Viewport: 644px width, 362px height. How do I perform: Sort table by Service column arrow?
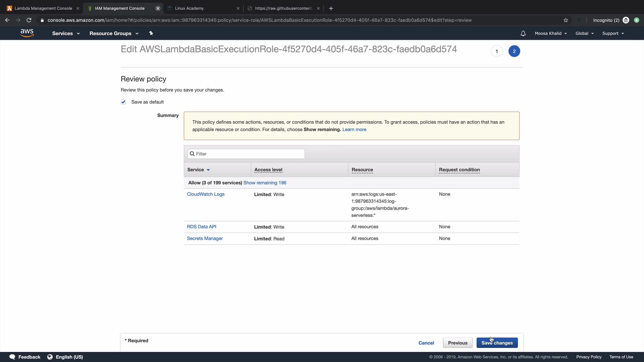point(208,170)
